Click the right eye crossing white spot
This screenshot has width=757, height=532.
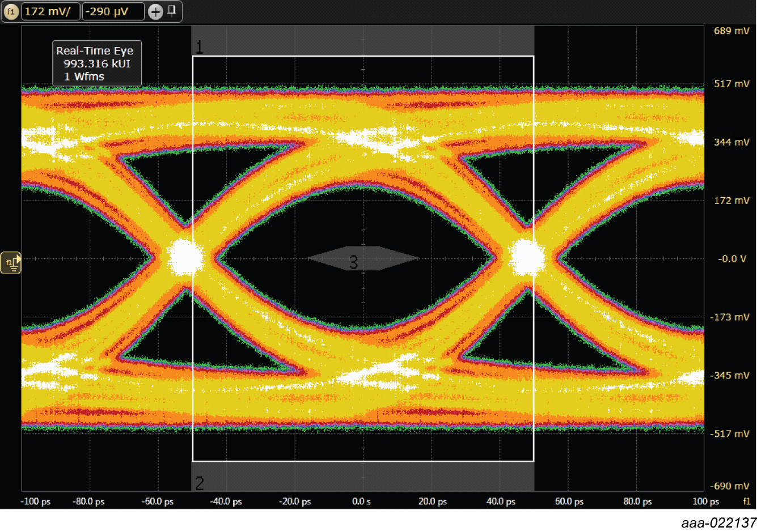point(527,257)
